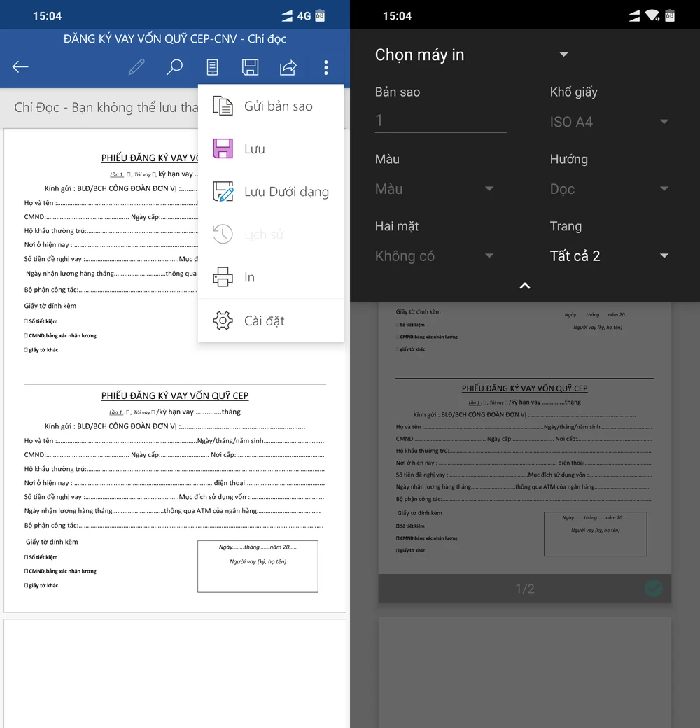Select Gửi bản sao menu item
700x728 pixels.
pyautogui.click(x=278, y=106)
